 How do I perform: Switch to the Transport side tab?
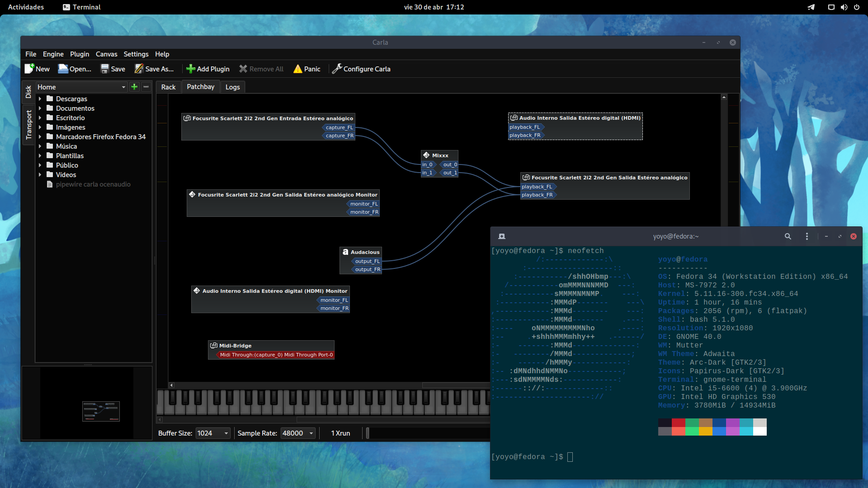point(28,125)
